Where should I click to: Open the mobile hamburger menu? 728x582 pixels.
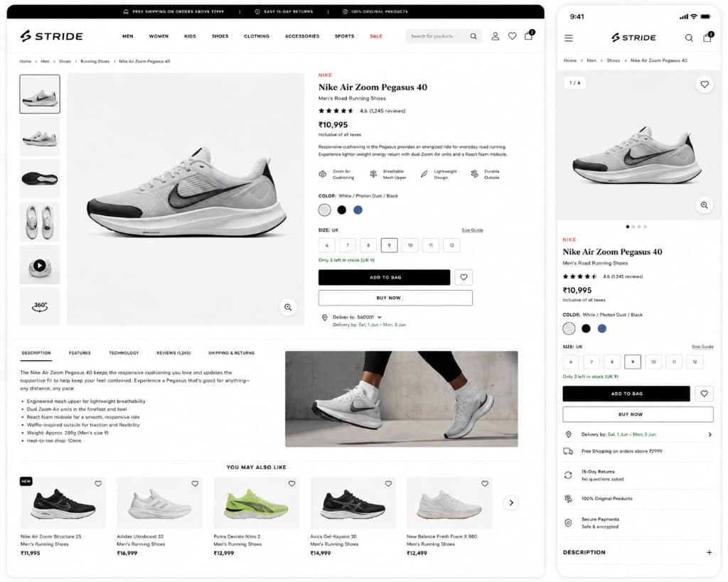click(x=568, y=38)
